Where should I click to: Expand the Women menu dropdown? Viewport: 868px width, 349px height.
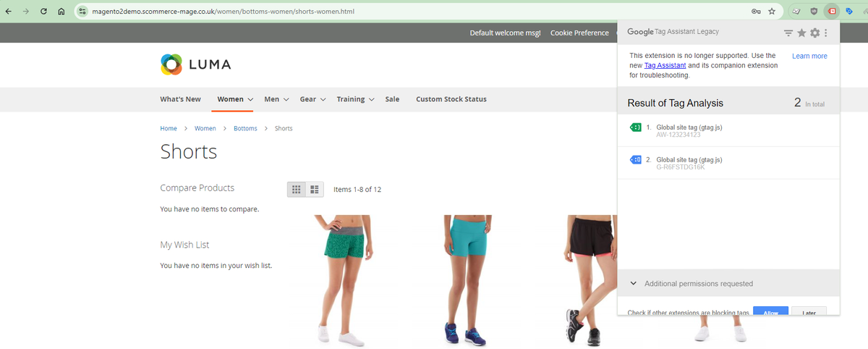250,99
